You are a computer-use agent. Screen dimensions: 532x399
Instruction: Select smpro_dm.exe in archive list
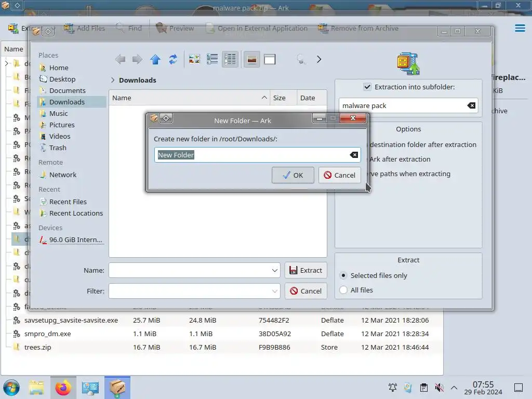47,334
